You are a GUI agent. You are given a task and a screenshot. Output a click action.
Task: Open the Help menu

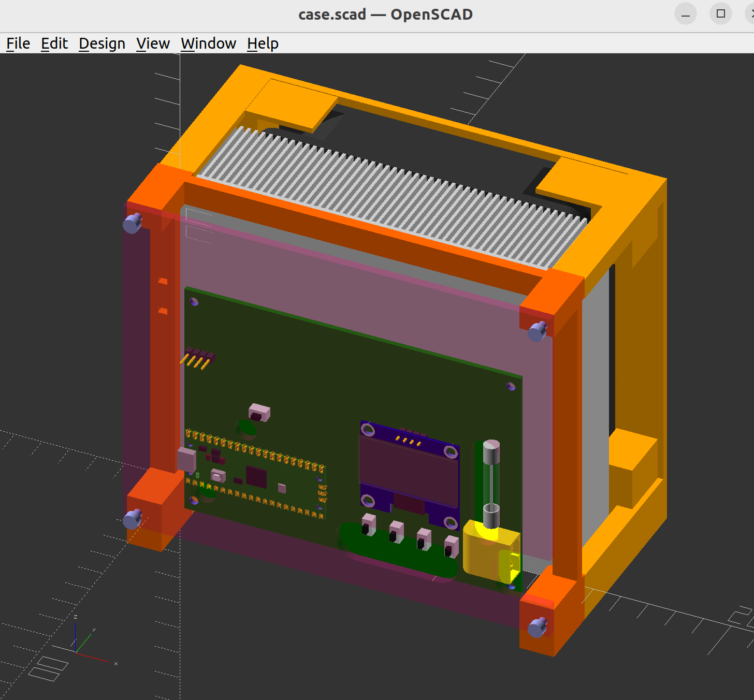(x=262, y=43)
